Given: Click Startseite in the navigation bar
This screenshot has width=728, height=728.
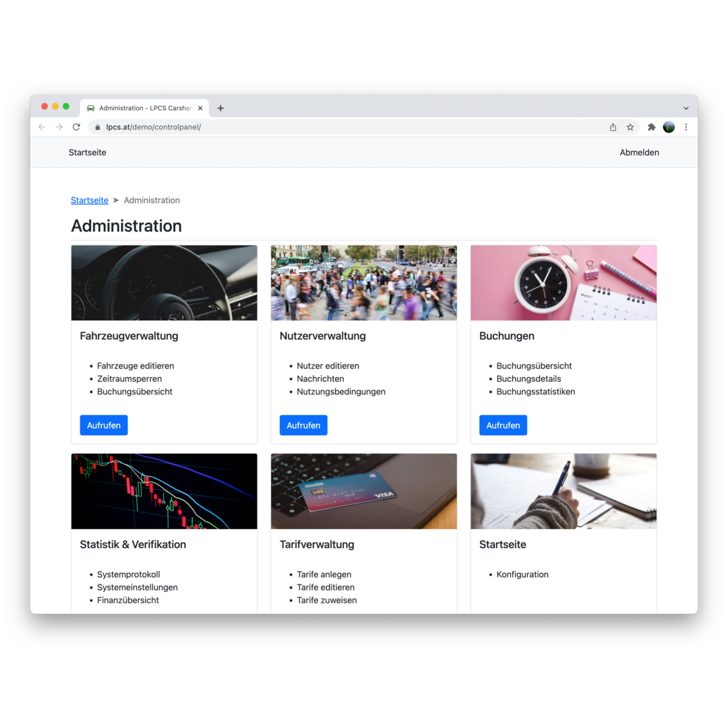Looking at the screenshot, I should coord(87,152).
